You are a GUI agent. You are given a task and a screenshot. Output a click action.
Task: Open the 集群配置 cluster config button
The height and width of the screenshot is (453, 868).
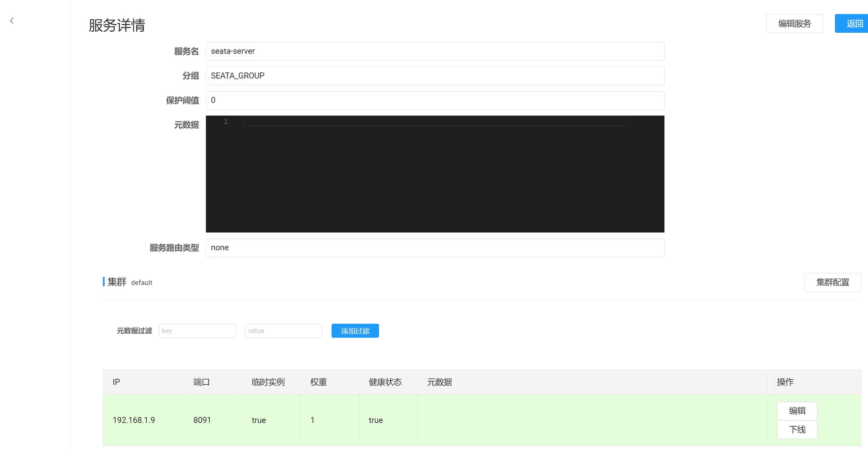(832, 282)
